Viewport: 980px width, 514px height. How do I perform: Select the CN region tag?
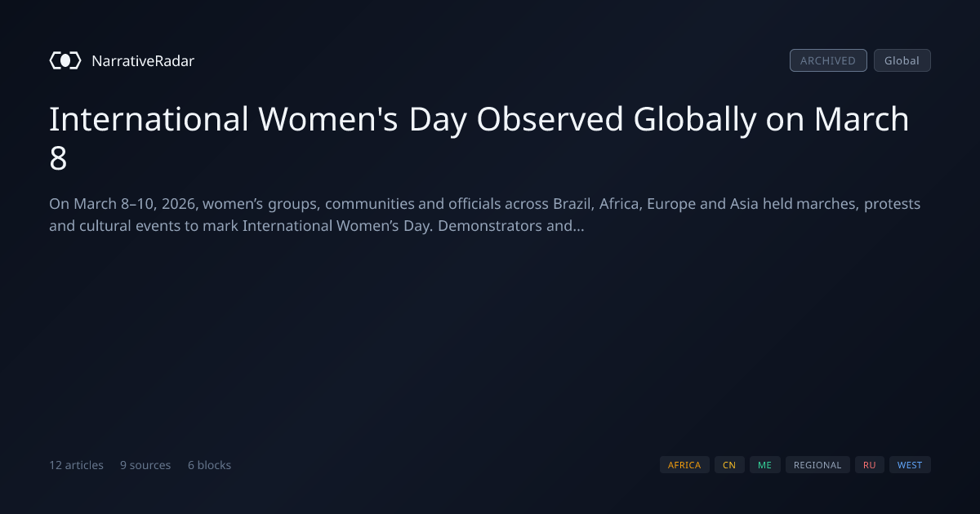[729, 465]
